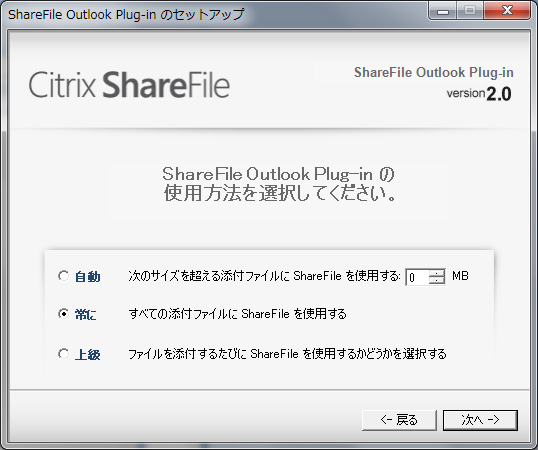Close the setup window
This screenshot has width=538, height=450.
coord(507,10)
